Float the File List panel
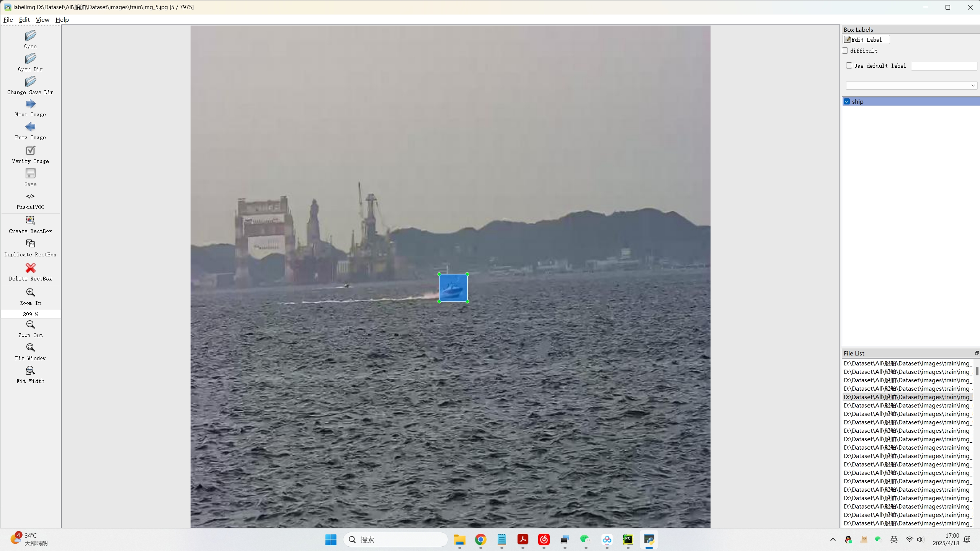Viewport: 980px width, 551px height. pyautogui.click(x=976, y=353)
